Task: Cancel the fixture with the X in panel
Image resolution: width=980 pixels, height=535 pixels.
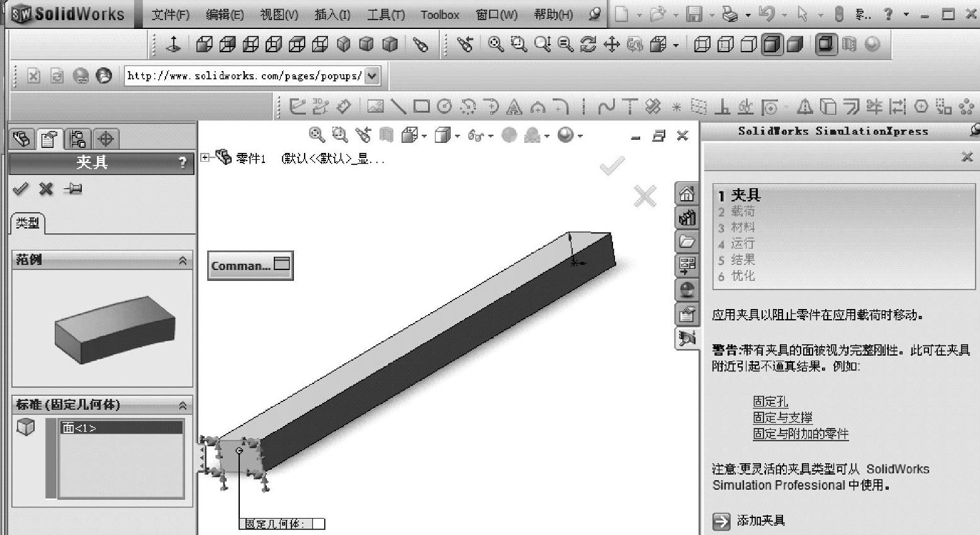Action: [46, 188]
